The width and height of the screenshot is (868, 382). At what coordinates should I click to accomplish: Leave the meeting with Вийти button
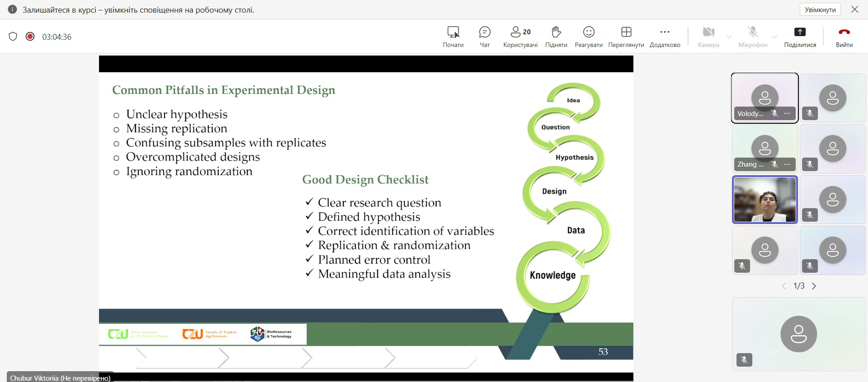[x=844, y=37]
